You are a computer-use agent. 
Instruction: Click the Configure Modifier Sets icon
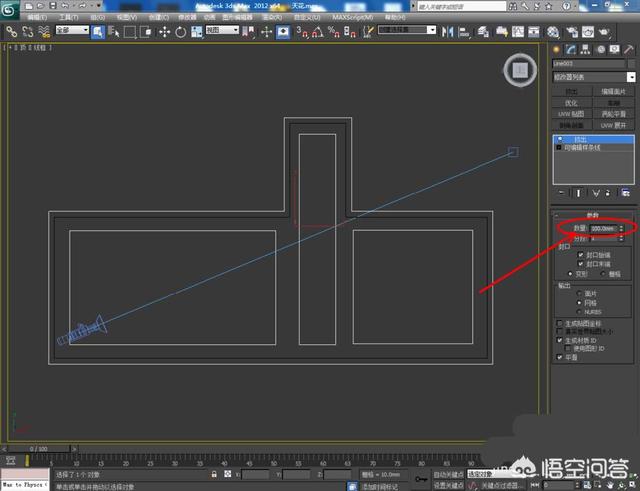pyautogui.click(x=625, y=193)
